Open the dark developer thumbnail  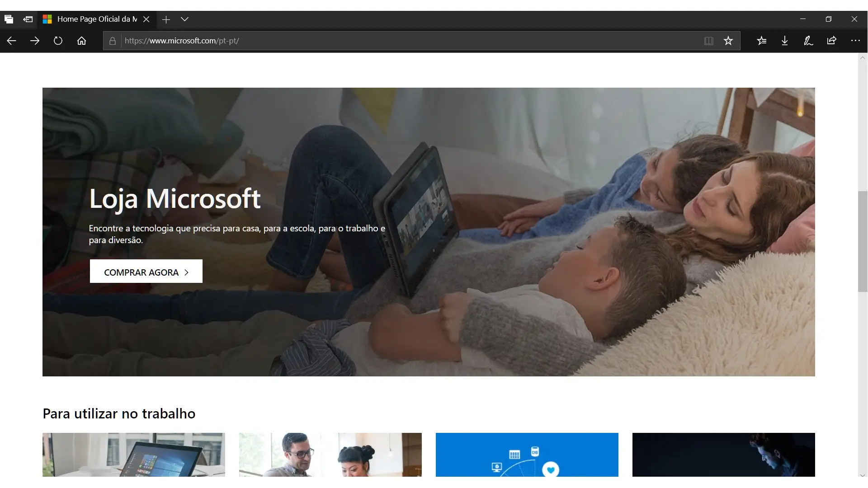coord(724,455)
